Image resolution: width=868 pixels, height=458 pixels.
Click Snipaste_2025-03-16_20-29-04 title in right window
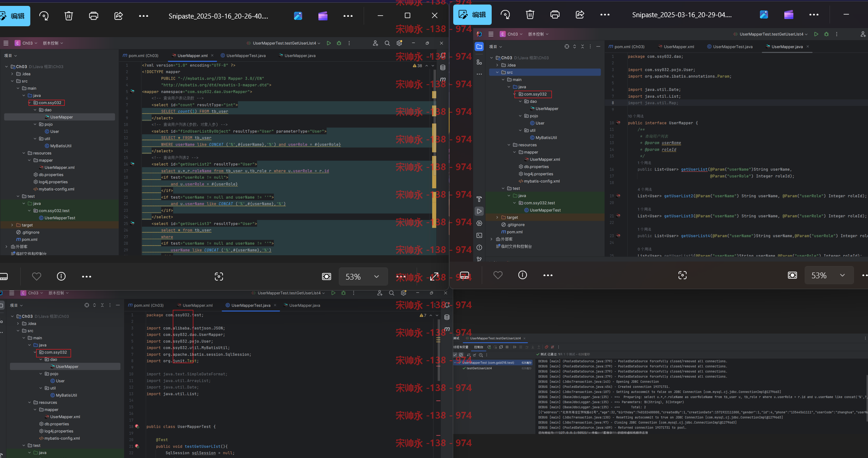tap(682, 15)
